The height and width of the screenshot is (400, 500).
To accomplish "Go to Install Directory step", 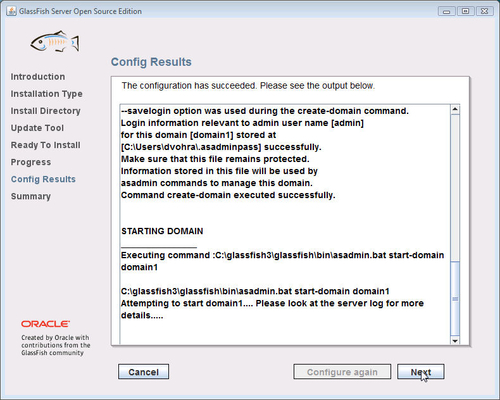I will tap(45, 111).
